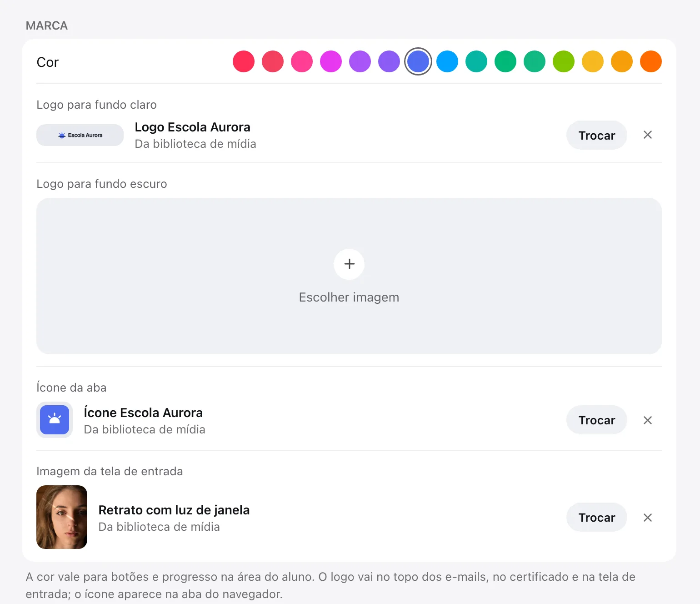
Task: Open the Escola Aurora light logo thumbnail
Action: 80,135
